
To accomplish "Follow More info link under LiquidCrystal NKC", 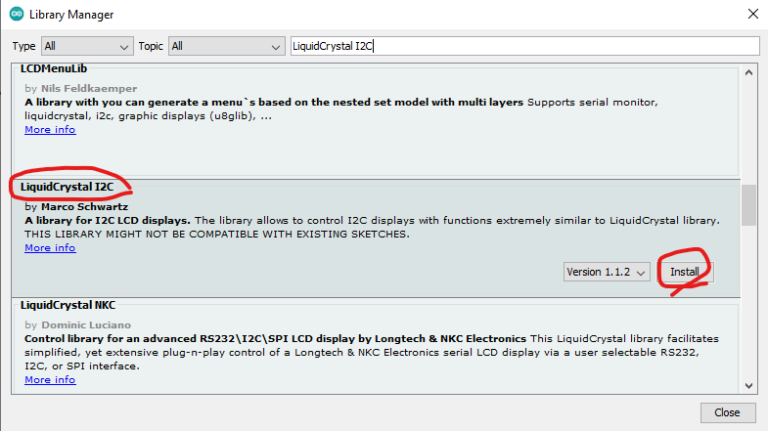I will pos(50,380).
